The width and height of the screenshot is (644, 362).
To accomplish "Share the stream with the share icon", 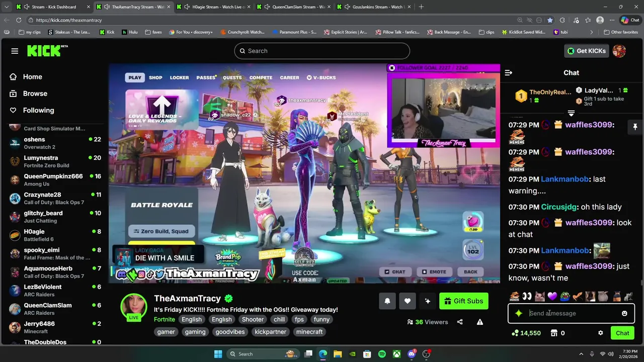I will [460, 322].
